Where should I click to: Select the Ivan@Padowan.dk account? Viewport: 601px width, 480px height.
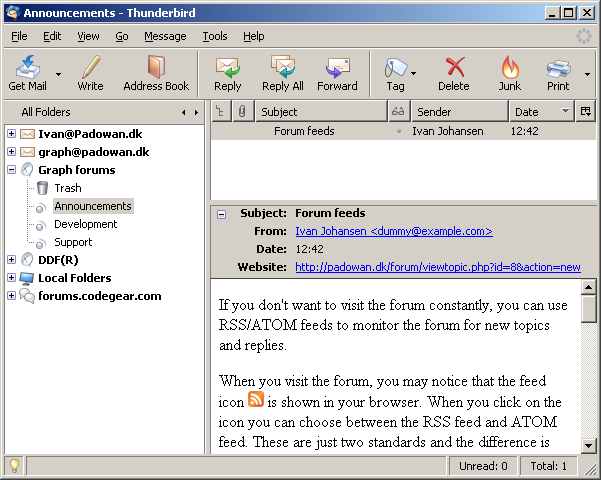[90, 134]
